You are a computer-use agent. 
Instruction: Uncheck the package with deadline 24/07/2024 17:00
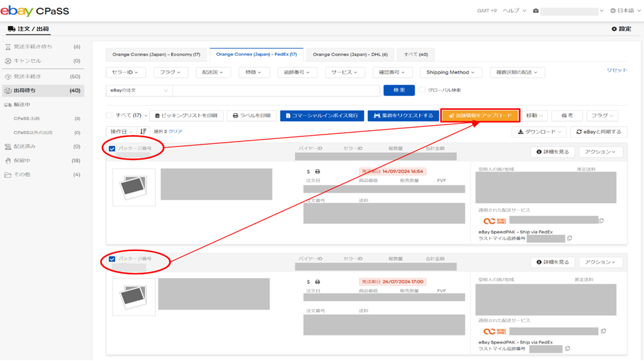pyautogui.click(x=112, y=259)
